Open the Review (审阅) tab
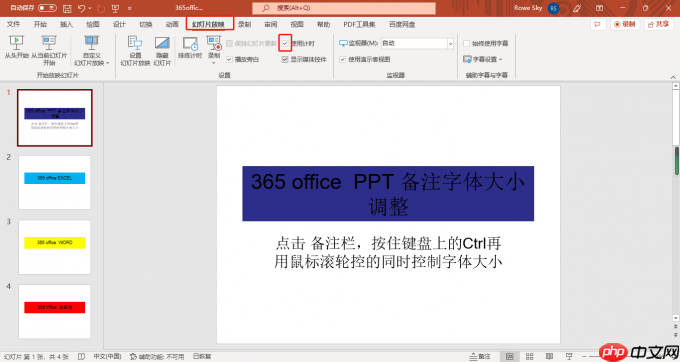Image resolution: width=680 pixels, height=362 pixels. [271, 24]
